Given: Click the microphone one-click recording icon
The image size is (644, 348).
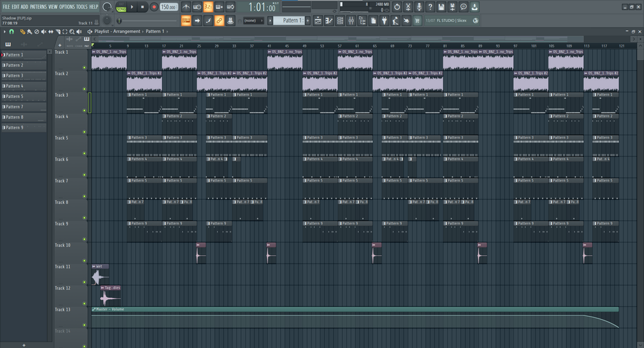Looking at the screenshot, I should pos(419,7).
